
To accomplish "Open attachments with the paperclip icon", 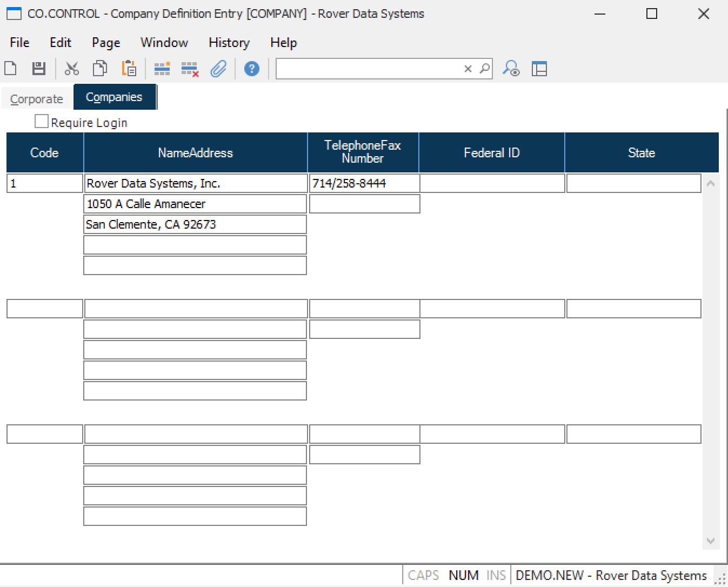I will pyautogui.click(x=218, y=69).
